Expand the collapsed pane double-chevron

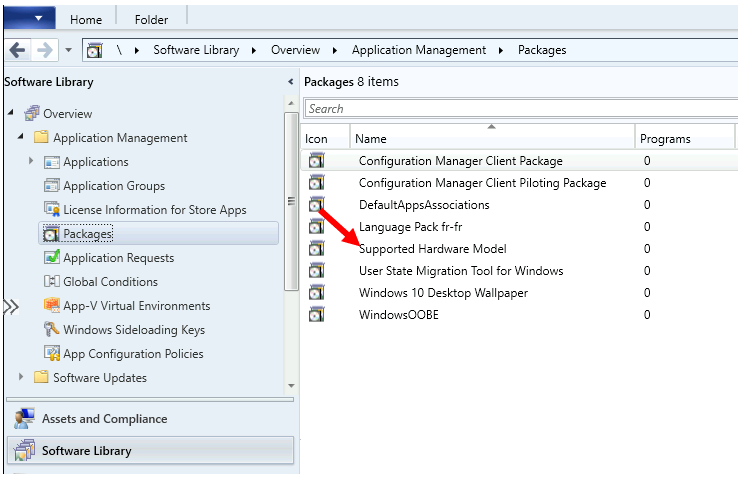click(x=11, y=307)
